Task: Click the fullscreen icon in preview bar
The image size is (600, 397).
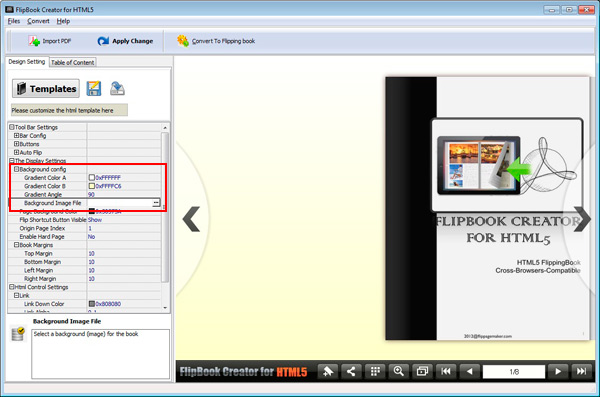Action: click(x=422, y=371)
